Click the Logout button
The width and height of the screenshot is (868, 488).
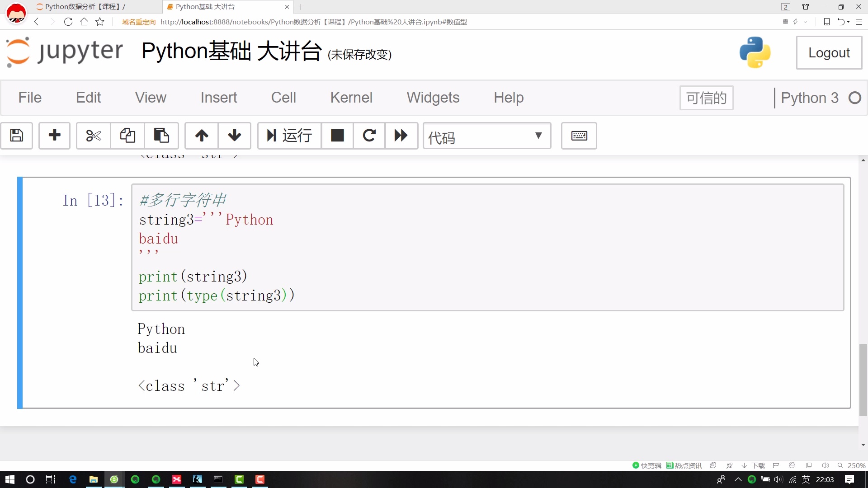point(829,52)
